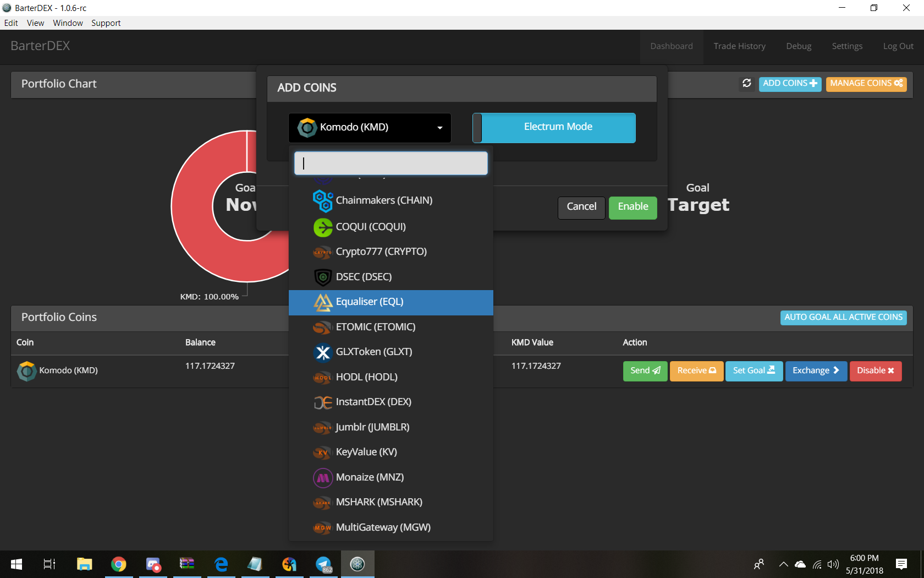Select Equaliser (EQL) from the coin list
This screenshot has height=578, width=924.
(x=391, y=302)
